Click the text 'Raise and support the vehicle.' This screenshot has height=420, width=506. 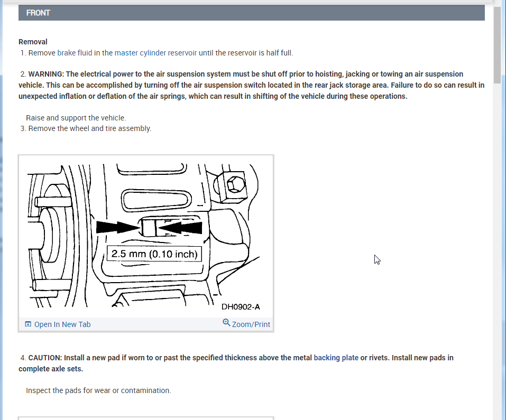click(x=76, y=118)
